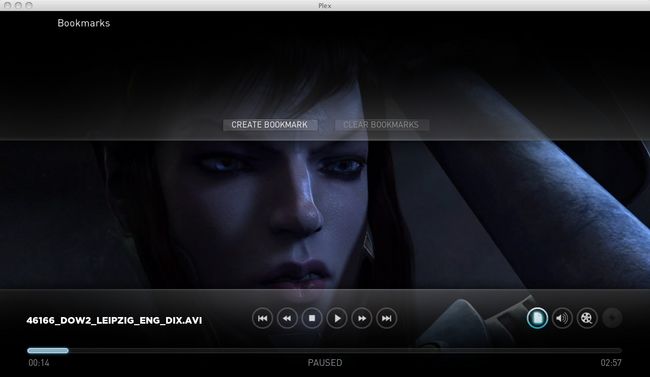The width and height of the screenshot is (650, 377).
Task: Click the 46166_DOW2_LEIPZIG_ENG_DIX.AVI file title
Action: [x=114, y=321]
